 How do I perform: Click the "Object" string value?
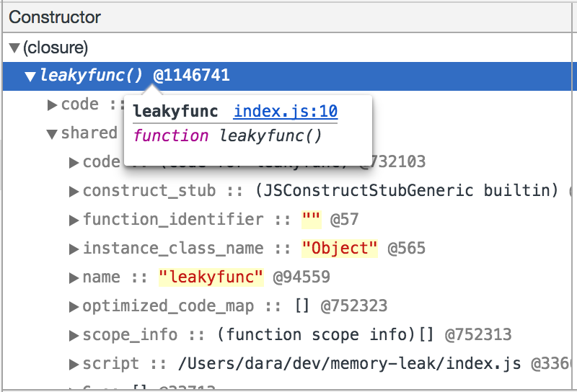[x=340, y=248]
